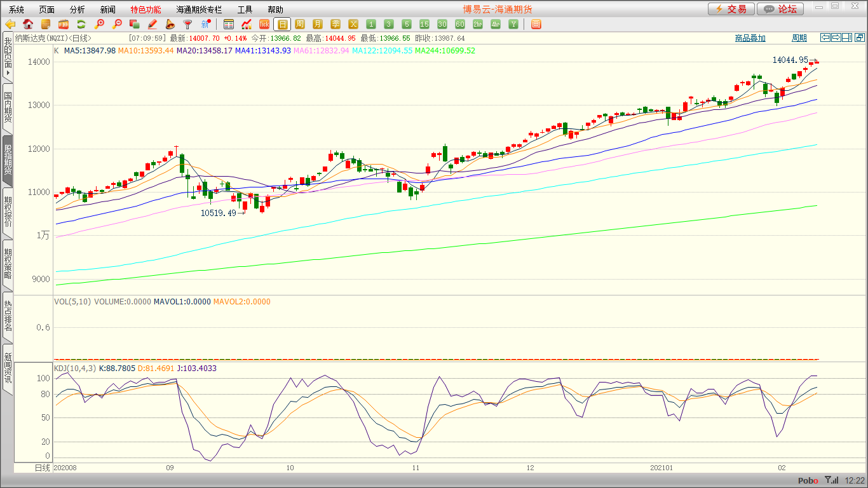
Task: Click the previous contract left-arrow icon
Action: [825, 37]
